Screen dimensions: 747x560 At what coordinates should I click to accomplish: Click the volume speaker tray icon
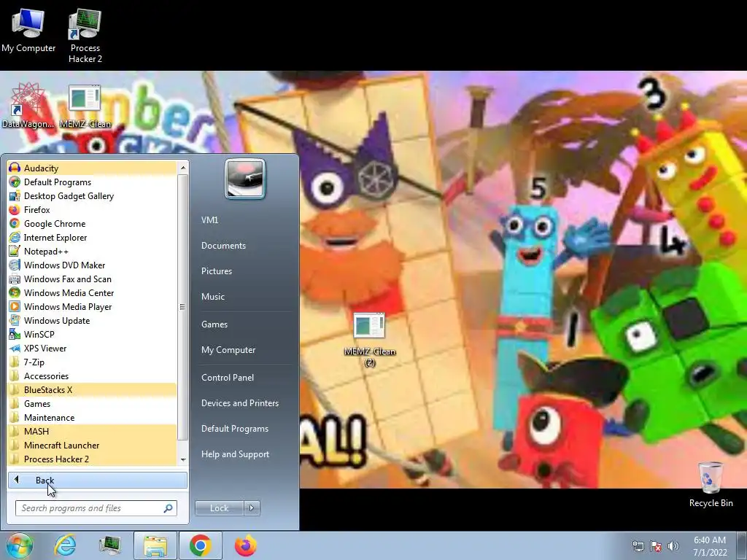[x=673, y=546]
